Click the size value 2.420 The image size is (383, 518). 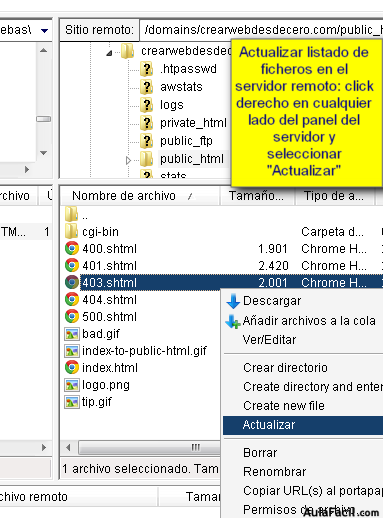click(273, 266)
